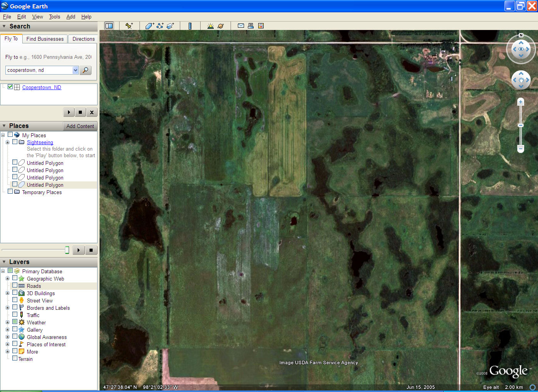Enable the Roads layer
The width and height of the screenshot is (538, 392).
tap(15, 286)
